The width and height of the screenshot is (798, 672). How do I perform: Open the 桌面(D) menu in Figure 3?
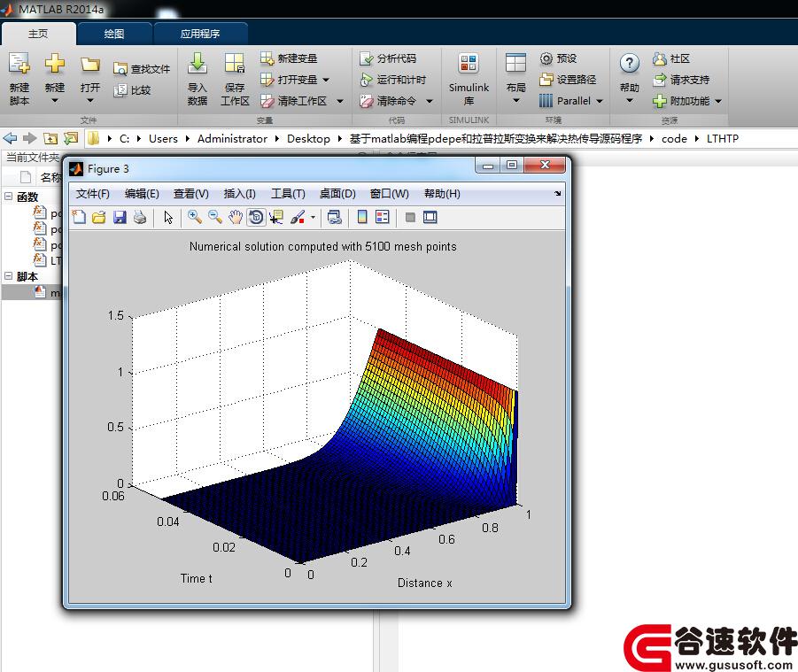coord(337,194)
